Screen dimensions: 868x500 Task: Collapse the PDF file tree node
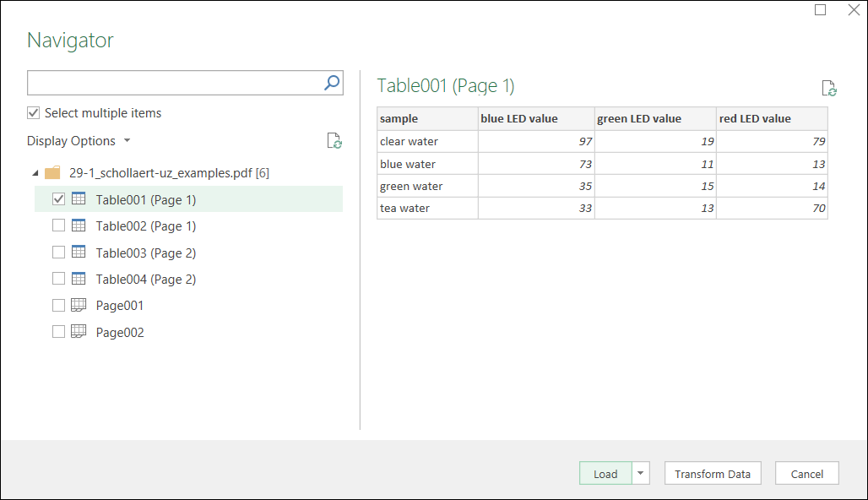point(35,173)
